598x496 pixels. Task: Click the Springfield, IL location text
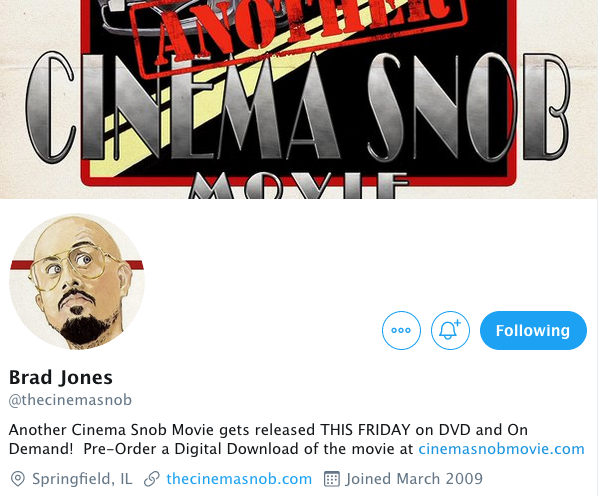82,479
